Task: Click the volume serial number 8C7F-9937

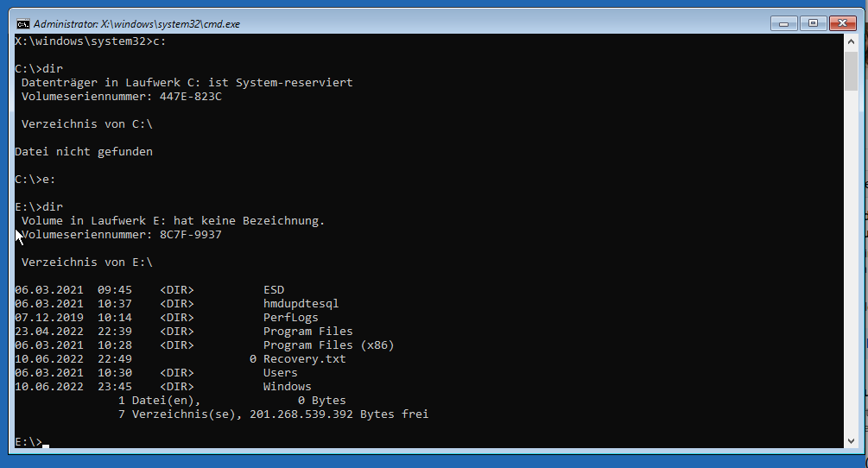Action: pyautogui.click(x=190, y=235)
